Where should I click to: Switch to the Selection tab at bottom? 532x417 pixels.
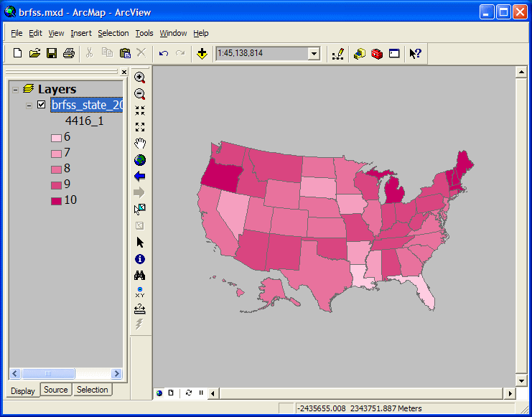point(92,390)
